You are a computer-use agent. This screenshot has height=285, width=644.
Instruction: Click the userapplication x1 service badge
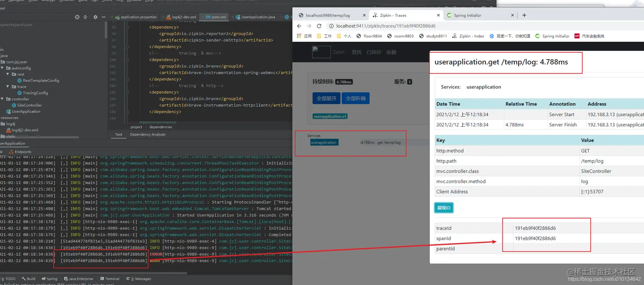tap(330, 116)
